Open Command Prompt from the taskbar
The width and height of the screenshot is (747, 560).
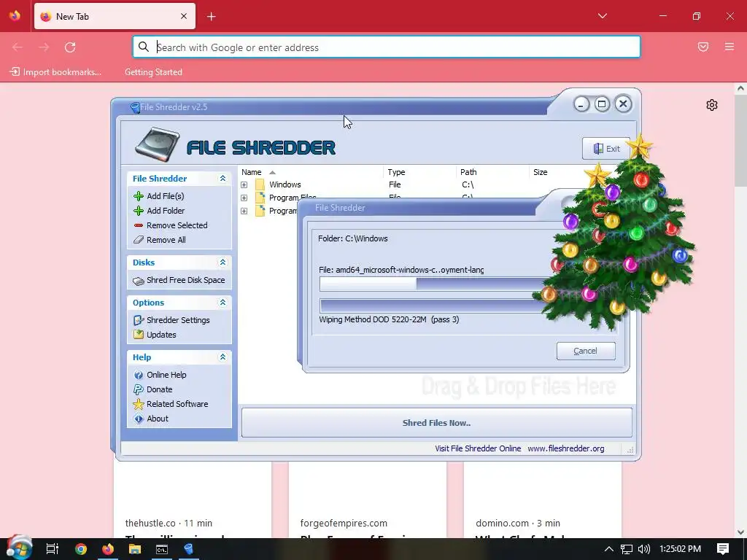point(162,549)
